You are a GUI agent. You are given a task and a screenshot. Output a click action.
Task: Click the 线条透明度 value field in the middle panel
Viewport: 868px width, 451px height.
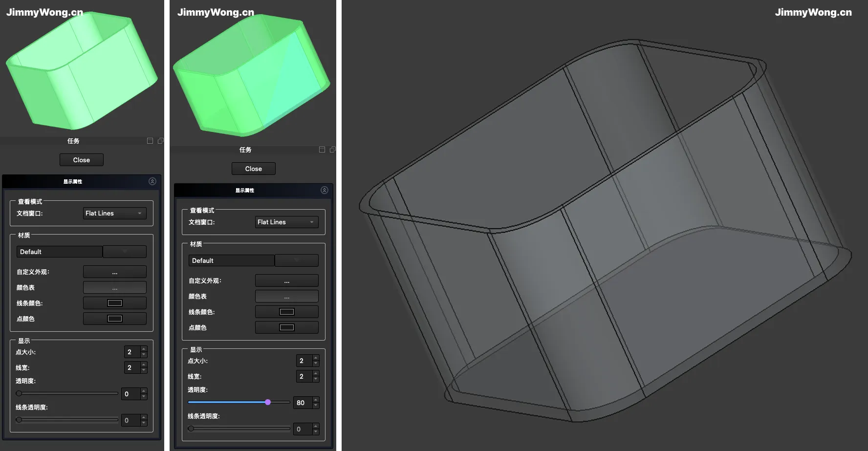point(303,430)
